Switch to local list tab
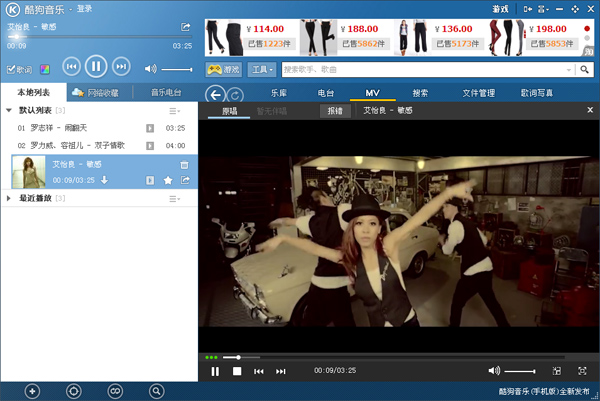This screenshot has height=401, width=600. coord(34,92)
